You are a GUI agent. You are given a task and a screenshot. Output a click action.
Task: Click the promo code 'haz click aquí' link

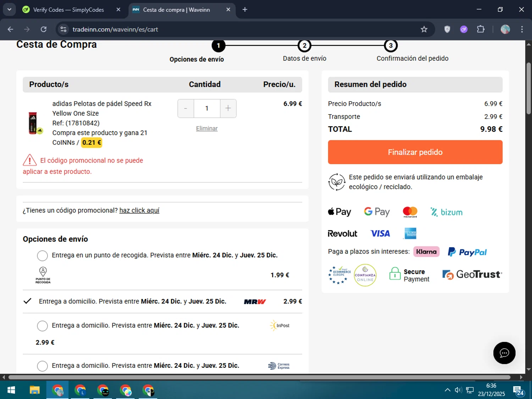tap(139, 210)
